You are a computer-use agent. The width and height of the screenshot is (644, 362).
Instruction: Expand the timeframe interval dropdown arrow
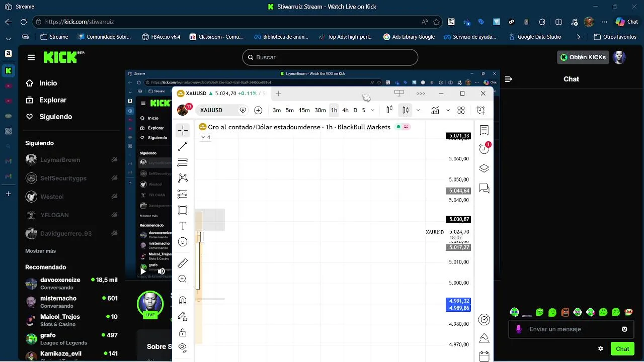373,110
